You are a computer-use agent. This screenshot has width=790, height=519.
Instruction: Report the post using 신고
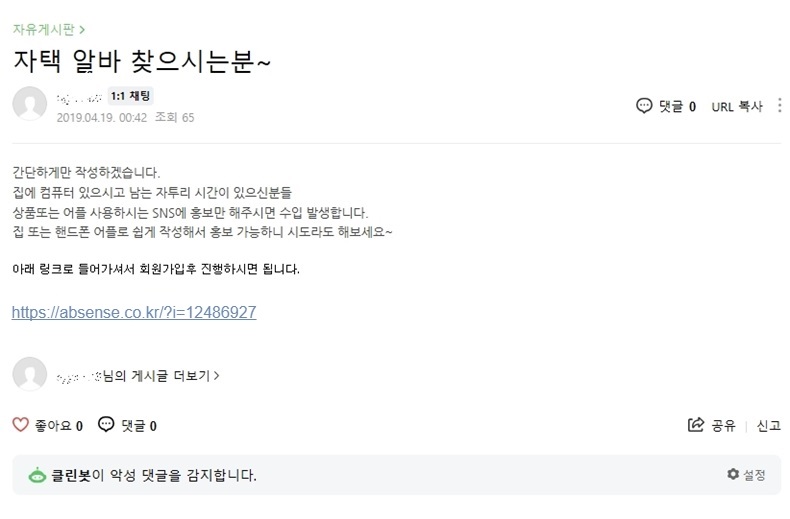768,426
